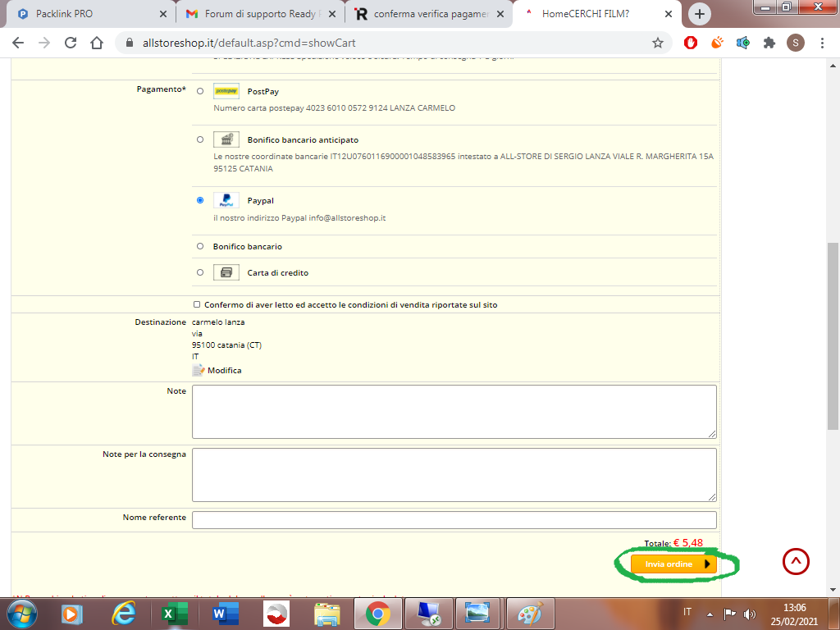Click the Invia ordine button

point(673,564)
